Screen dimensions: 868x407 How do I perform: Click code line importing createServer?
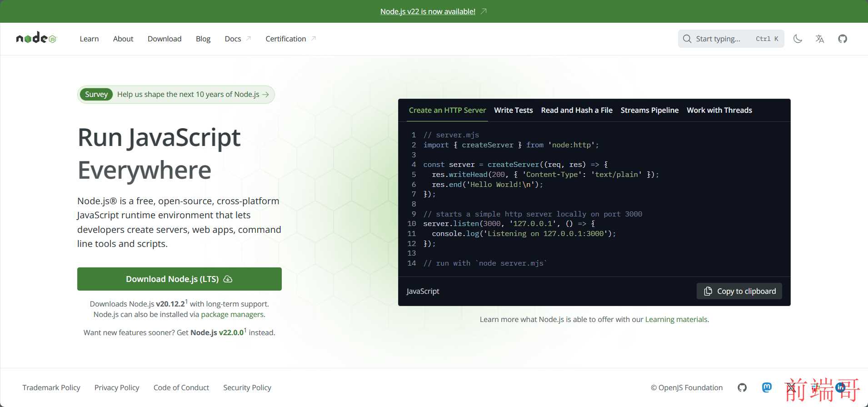511,145
